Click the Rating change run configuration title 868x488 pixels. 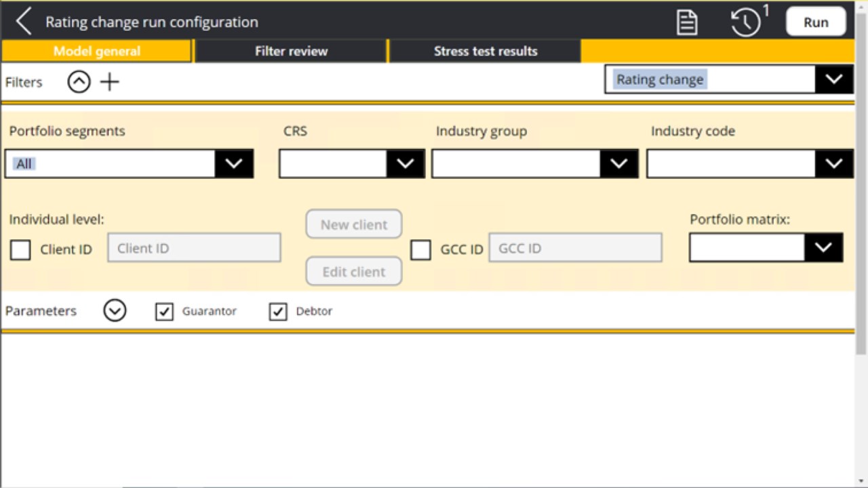click(152, 22)
